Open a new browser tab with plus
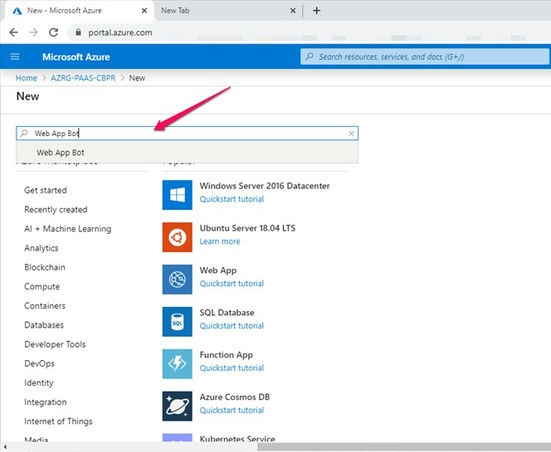The height and width of the screenshot is (452, 551). click(316, 11)
